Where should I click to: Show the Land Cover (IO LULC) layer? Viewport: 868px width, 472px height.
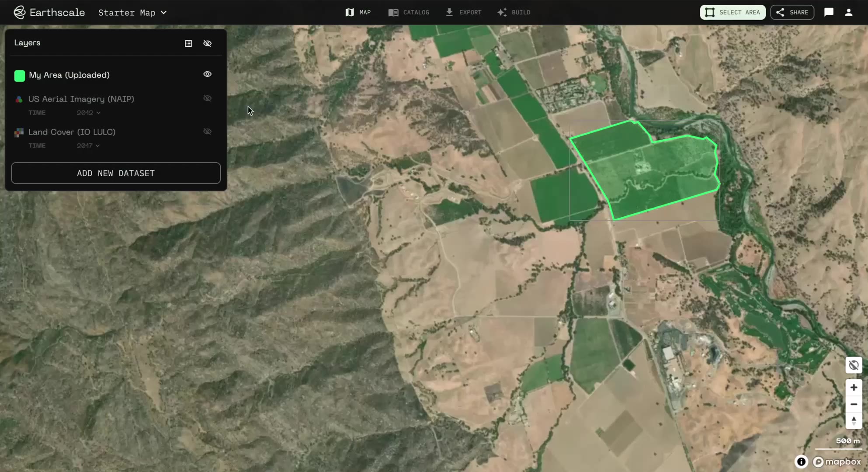[x=208, y=132]
